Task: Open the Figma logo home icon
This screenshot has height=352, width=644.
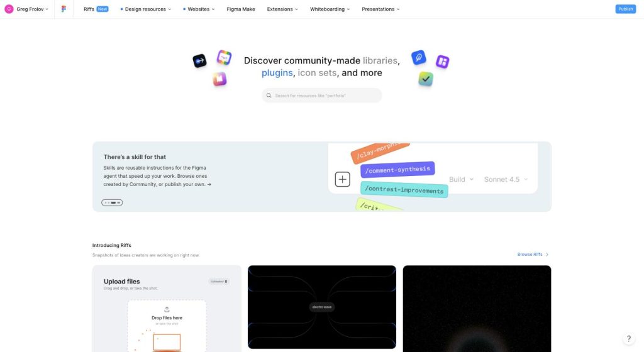Action: click(64, 9)
